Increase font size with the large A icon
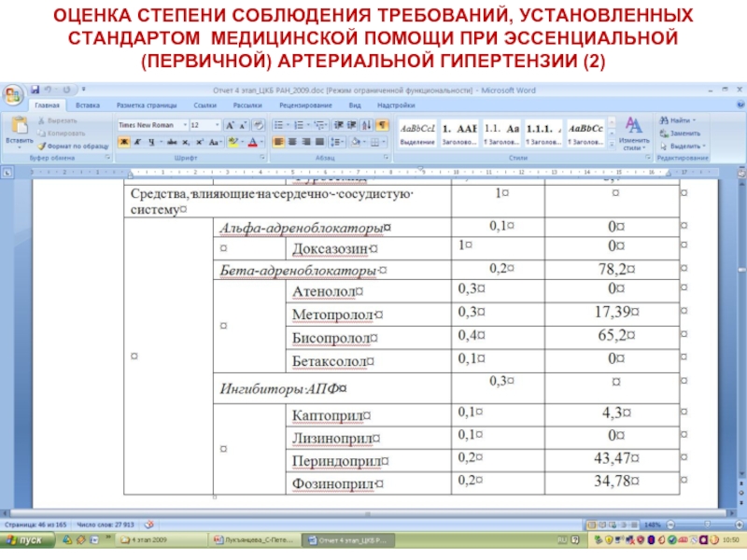The height and width of the screenshot is (560, 747). 230,125
